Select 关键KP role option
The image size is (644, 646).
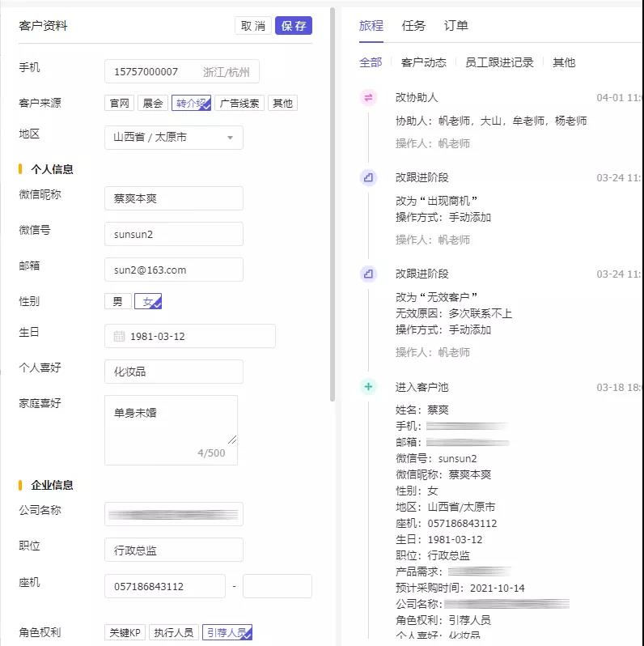125,632
